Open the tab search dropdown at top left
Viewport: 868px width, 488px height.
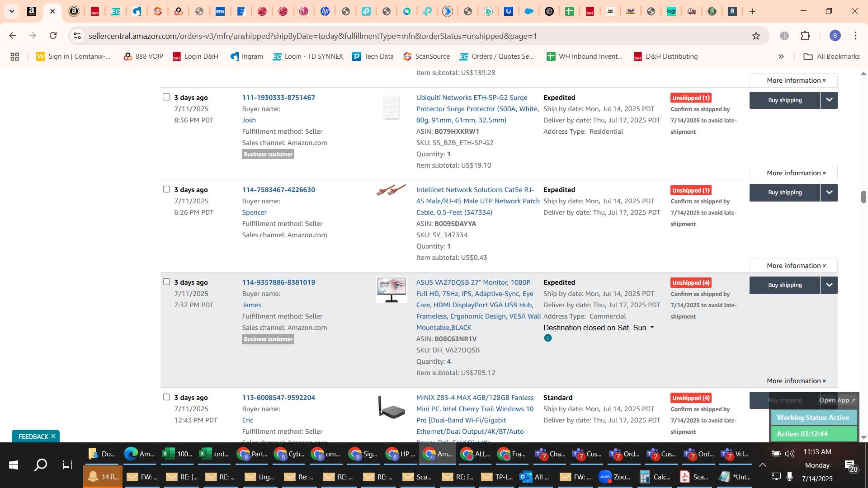(x=11, y=11)
